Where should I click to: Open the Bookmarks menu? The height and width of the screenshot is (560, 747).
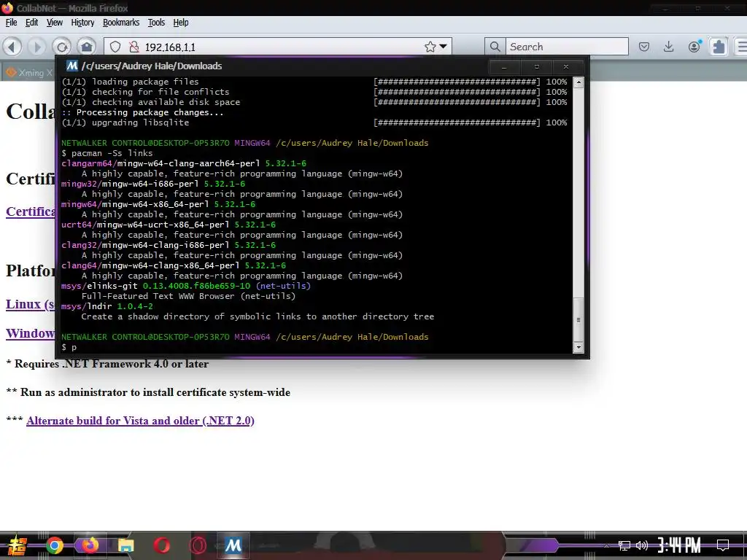pyautogui.click(x=121, y=23)
